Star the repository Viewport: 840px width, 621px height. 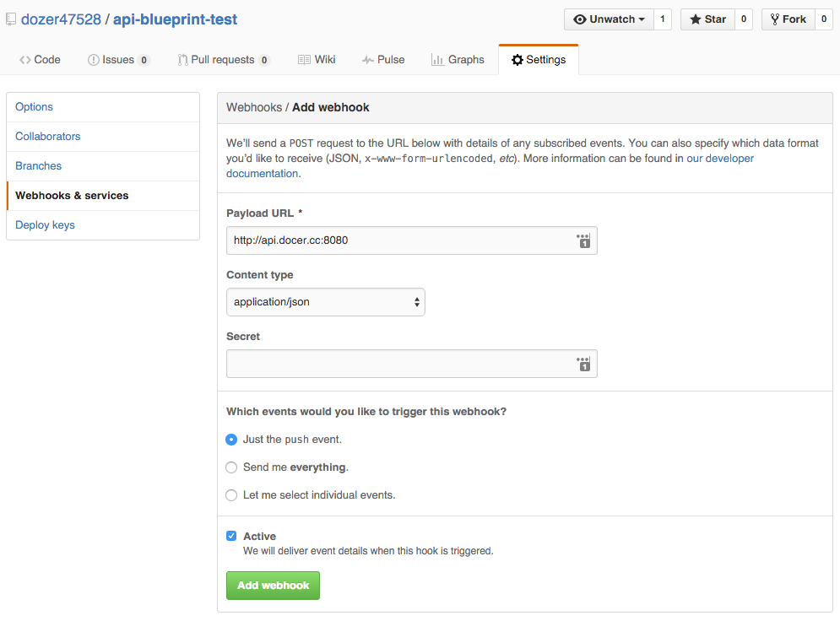pos(707,19)
